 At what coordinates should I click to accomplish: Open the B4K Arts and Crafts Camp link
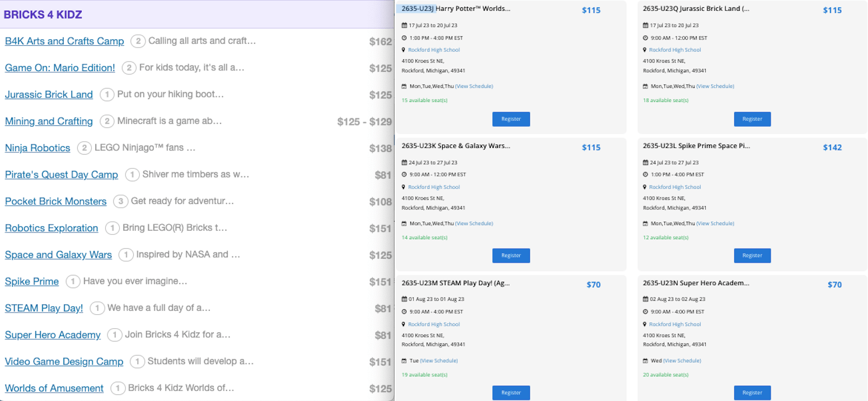[x=64, y=41]
